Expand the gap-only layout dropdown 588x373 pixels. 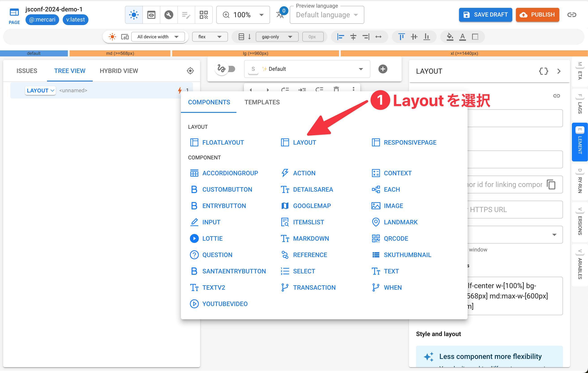(277, 37)
